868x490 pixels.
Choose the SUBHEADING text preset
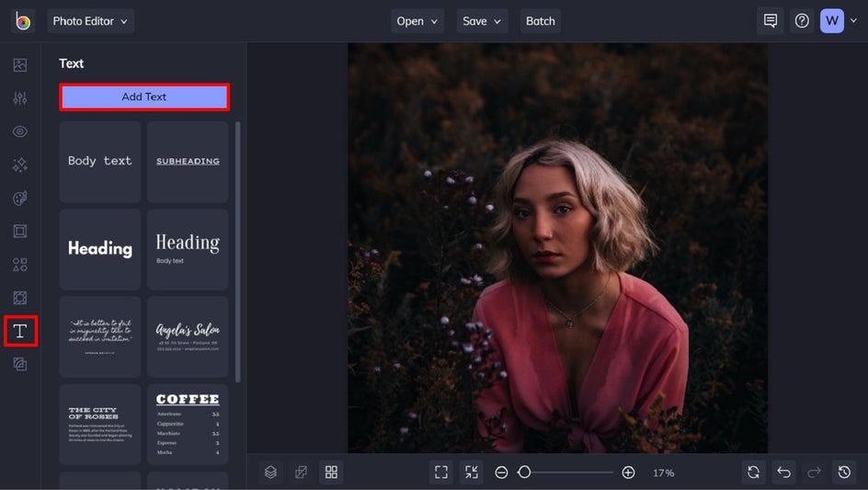[x=188, y=162]
